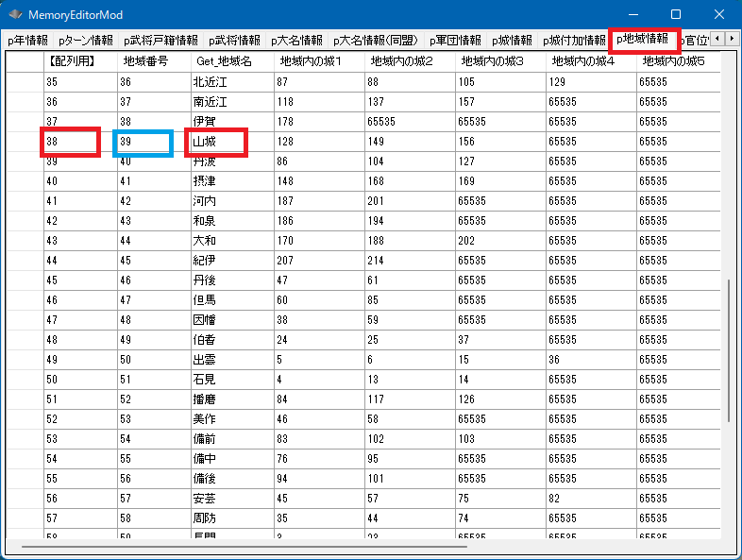Select the p軍団情報 tab
The image size is (742, 560).
coord(454,41)
